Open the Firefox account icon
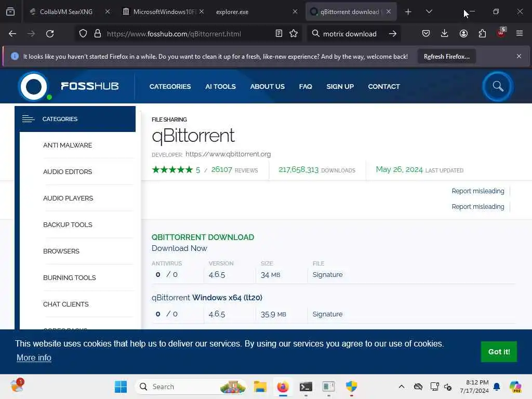Image resolution: width=532 pixels, height=399 pixels. coord(463,34)
